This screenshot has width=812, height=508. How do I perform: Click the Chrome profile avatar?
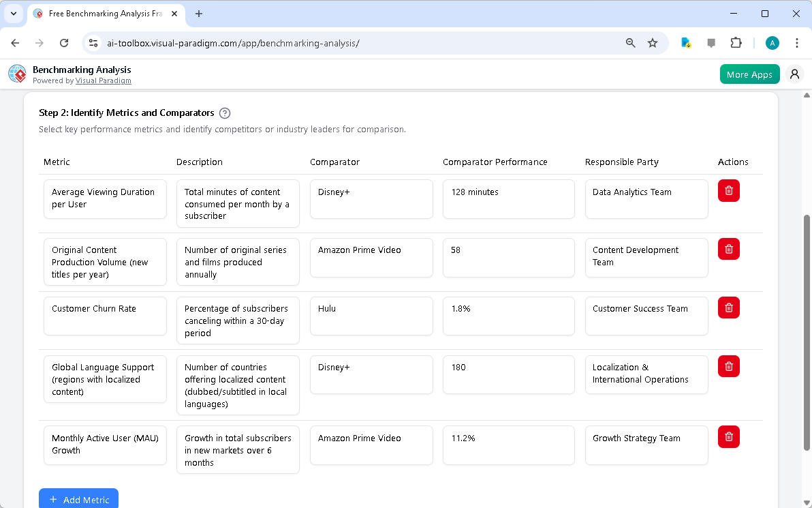click(772, 42)
